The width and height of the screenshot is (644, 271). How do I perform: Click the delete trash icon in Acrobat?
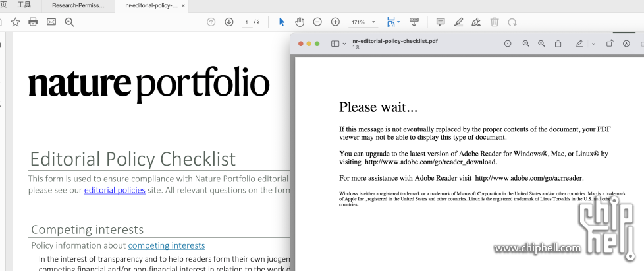tap(495, 22)
